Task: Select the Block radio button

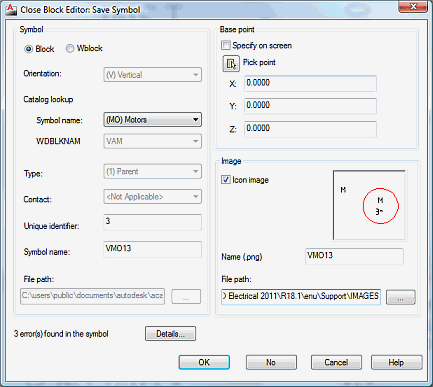Action: (x=29, y=49)
